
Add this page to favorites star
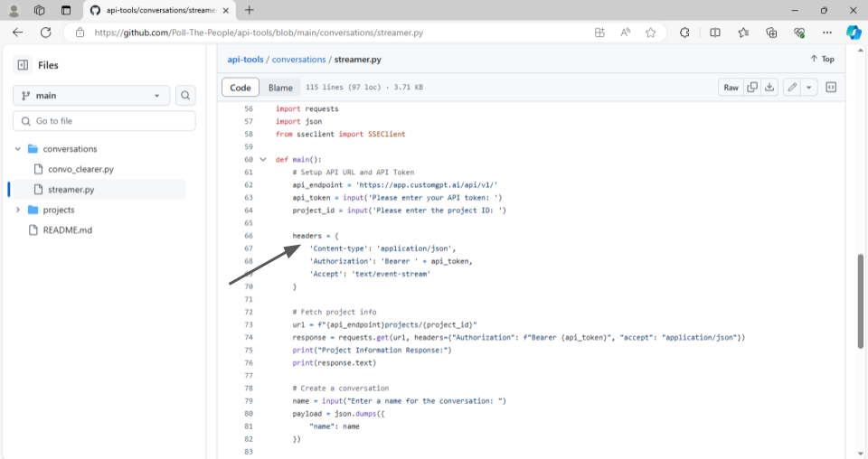click(650, 33)
